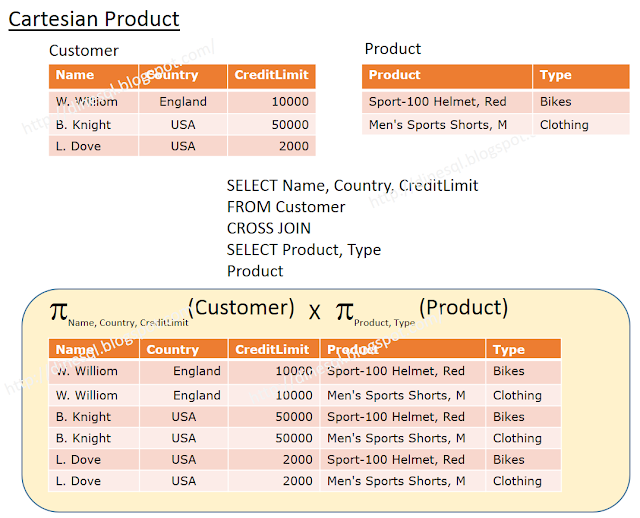Select the "SELECT Product, Type" query line

point(304,250)
